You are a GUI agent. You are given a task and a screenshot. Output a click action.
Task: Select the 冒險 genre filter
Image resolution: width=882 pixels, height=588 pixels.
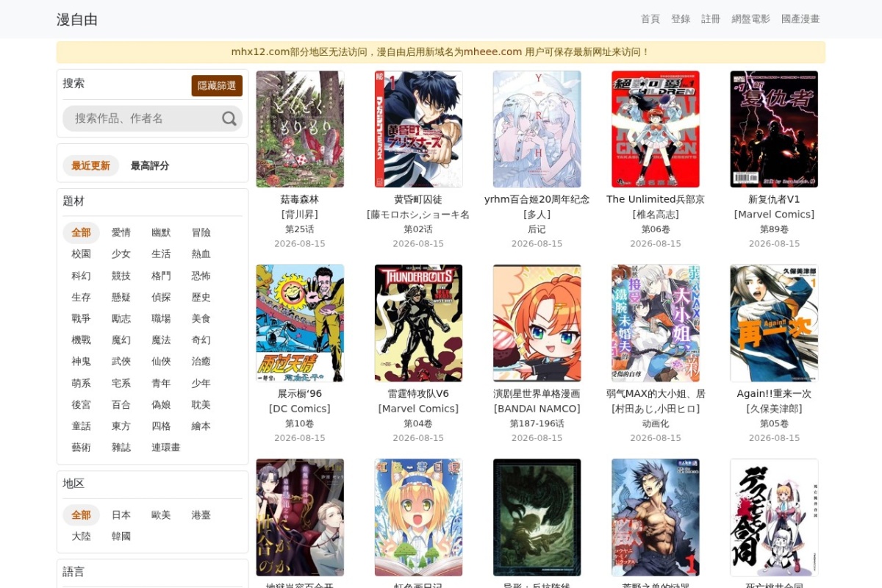pyautogui.click(x=201, y=232)
